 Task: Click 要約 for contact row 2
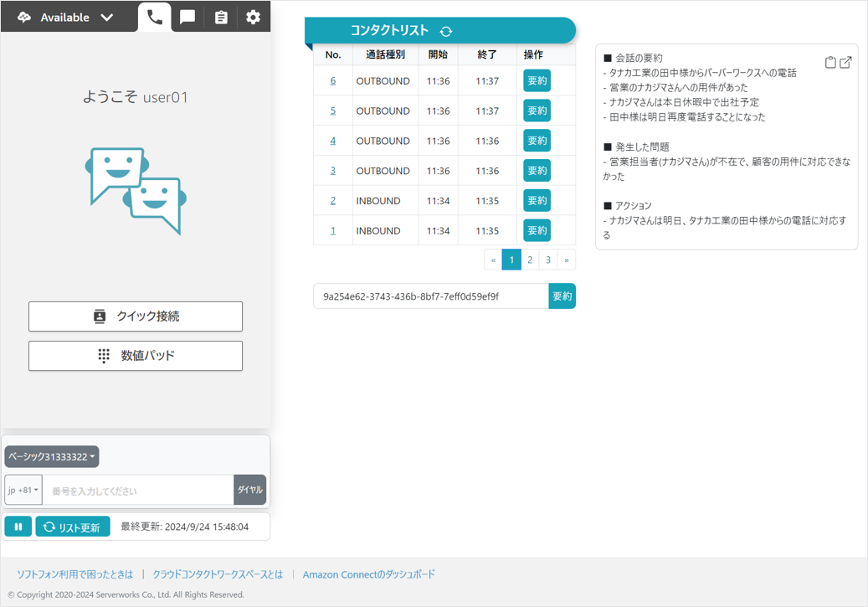point(537,200)
